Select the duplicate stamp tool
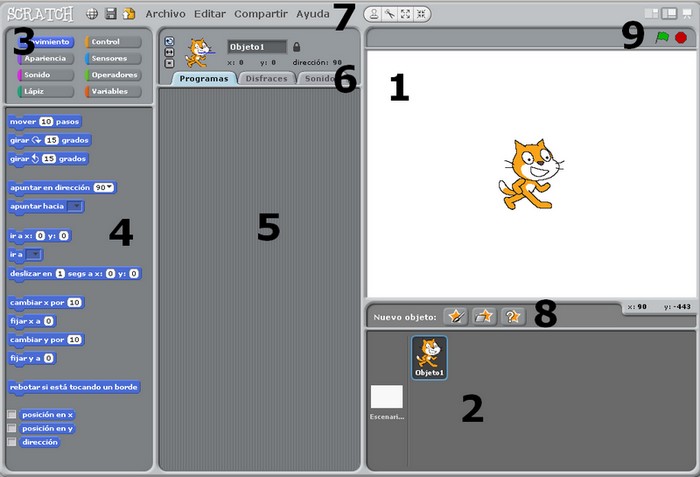 (x=374, y=14)
